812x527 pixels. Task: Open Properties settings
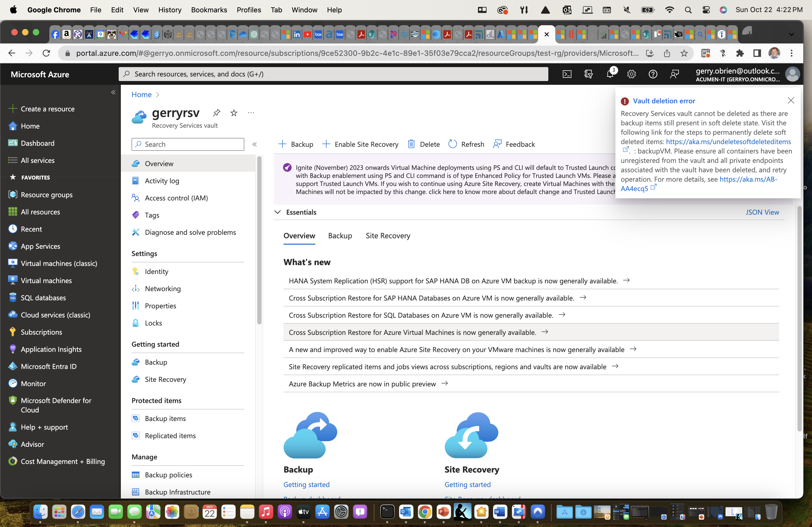coord(160,306)
